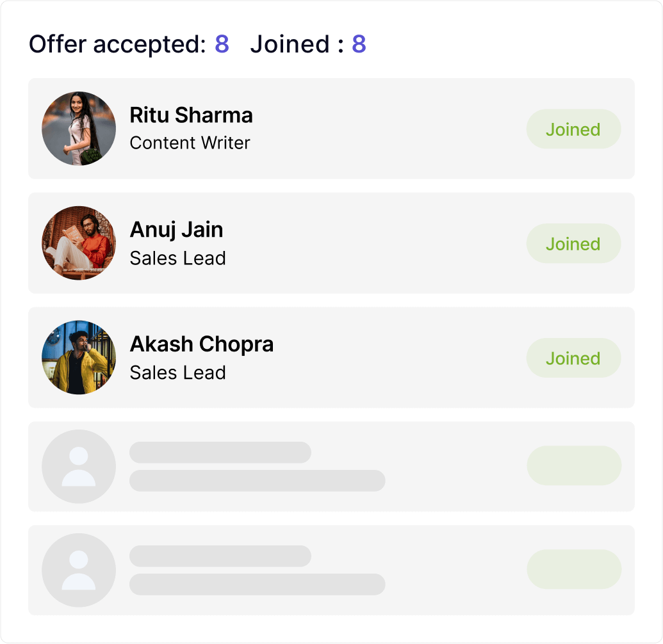This screenshot has width=663, height=644.
Task: Click Sales Lead under Anuj Jain
Action: pos(177,259)
